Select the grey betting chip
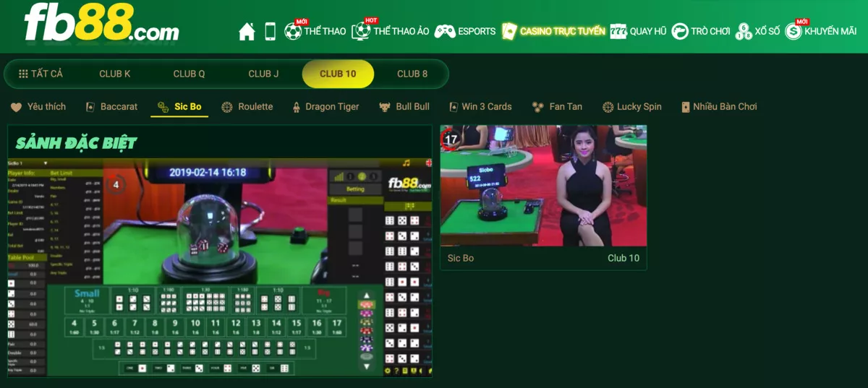Image resolution: width=868 pixels, height=388 pixels. (x=367, y=356)
